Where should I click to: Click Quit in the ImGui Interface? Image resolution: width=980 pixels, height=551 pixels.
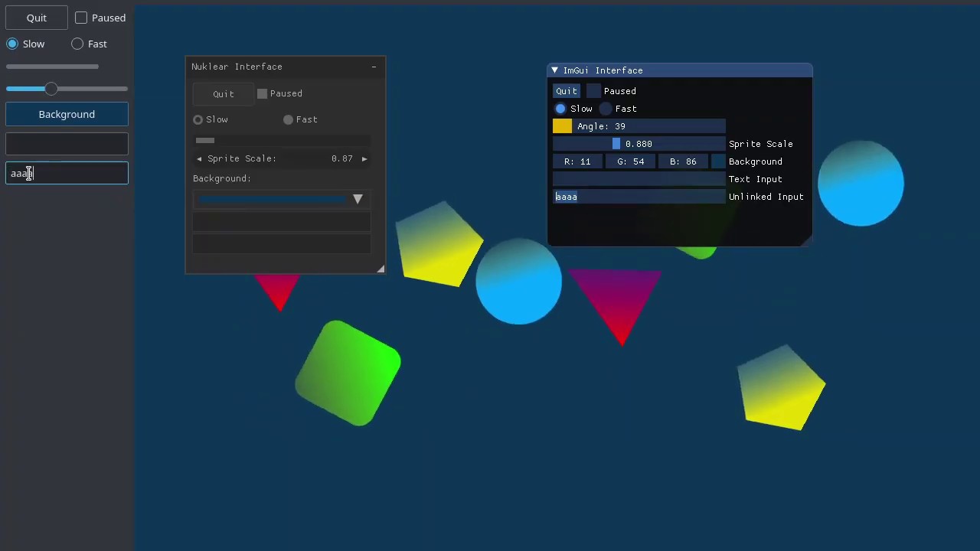click(x=567, y=91)
